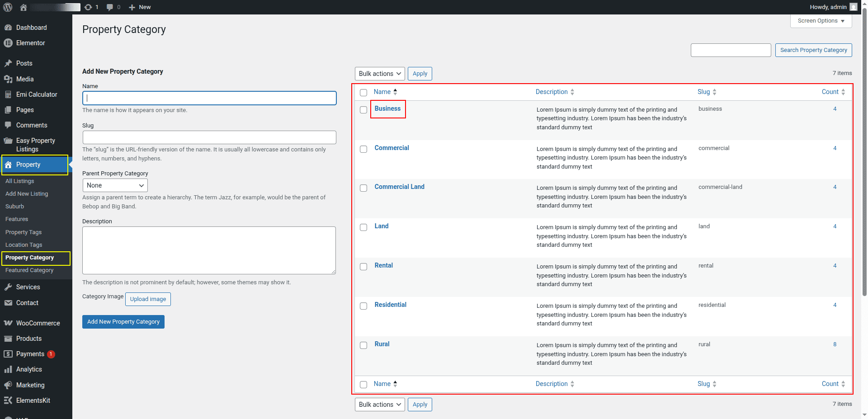Open the top Bulk actions dropdown
Viewport: 868px width, 419px height.
tap(380, 74)
